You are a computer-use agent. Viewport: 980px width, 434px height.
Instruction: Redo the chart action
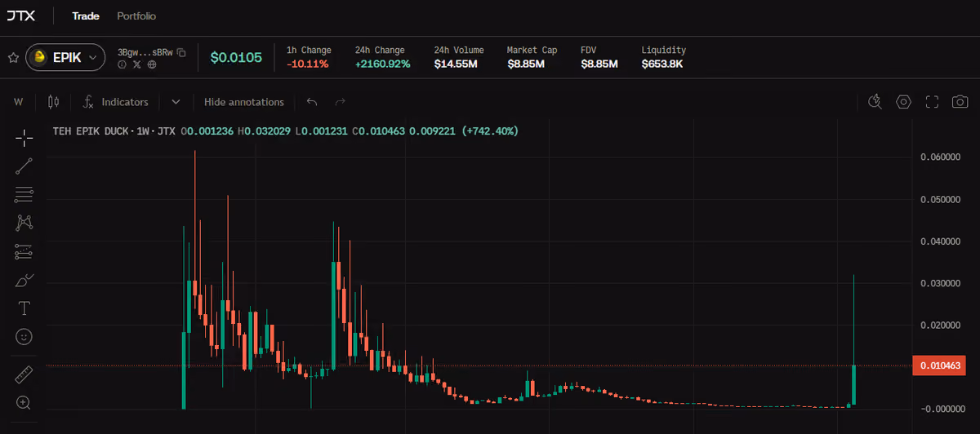[341, 102]
